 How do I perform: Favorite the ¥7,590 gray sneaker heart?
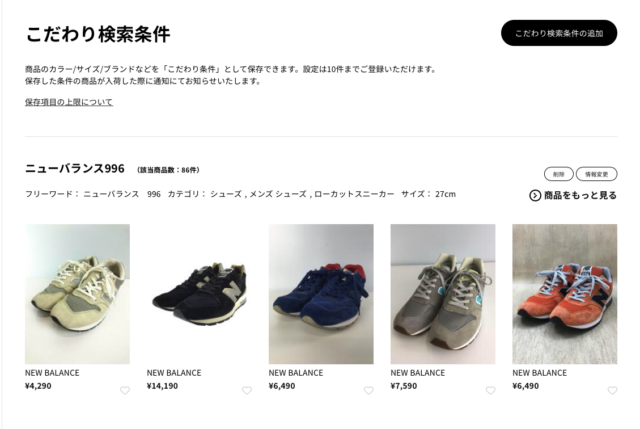tap(491, 390)
